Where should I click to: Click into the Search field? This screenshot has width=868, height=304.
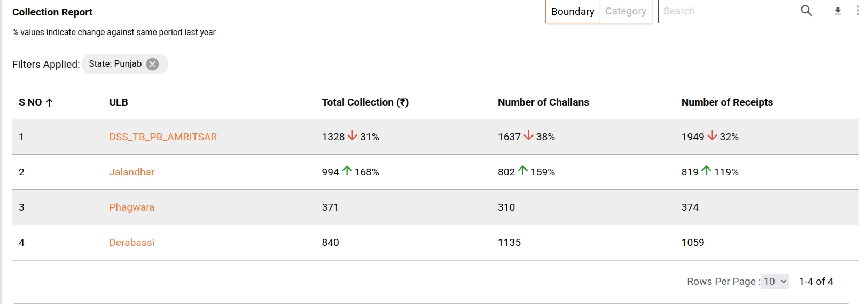(x=726, y=11)
